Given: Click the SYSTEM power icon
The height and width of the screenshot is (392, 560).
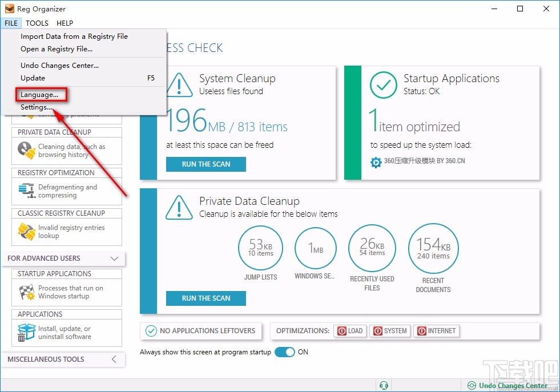Looking at the screenshot, I should tap(378, 331).
